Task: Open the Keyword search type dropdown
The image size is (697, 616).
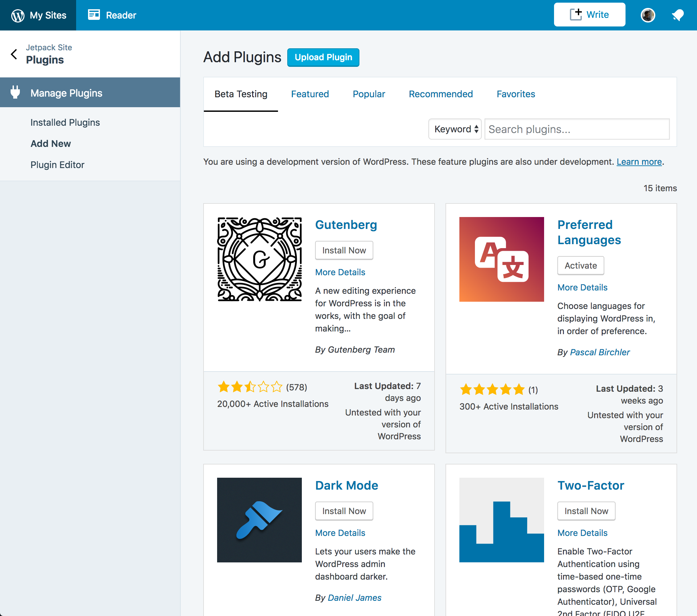Action: pyautogui.click(x=454, y=129)
